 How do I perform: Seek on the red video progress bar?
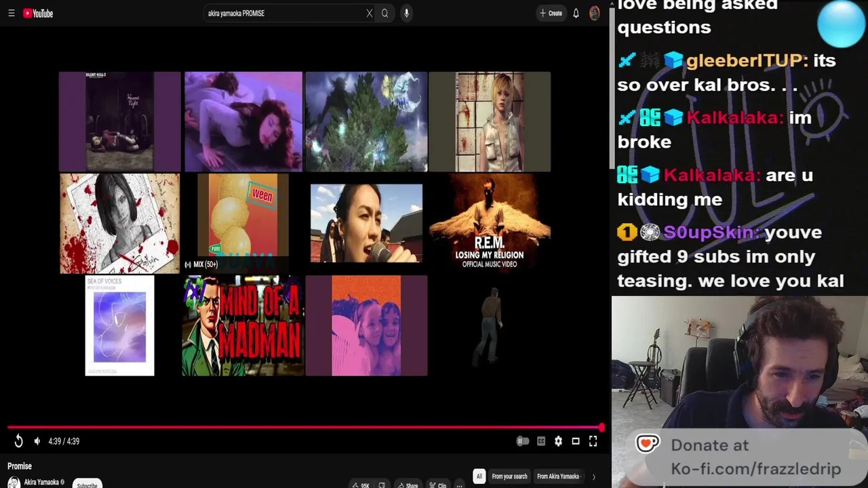pos(305,428)
